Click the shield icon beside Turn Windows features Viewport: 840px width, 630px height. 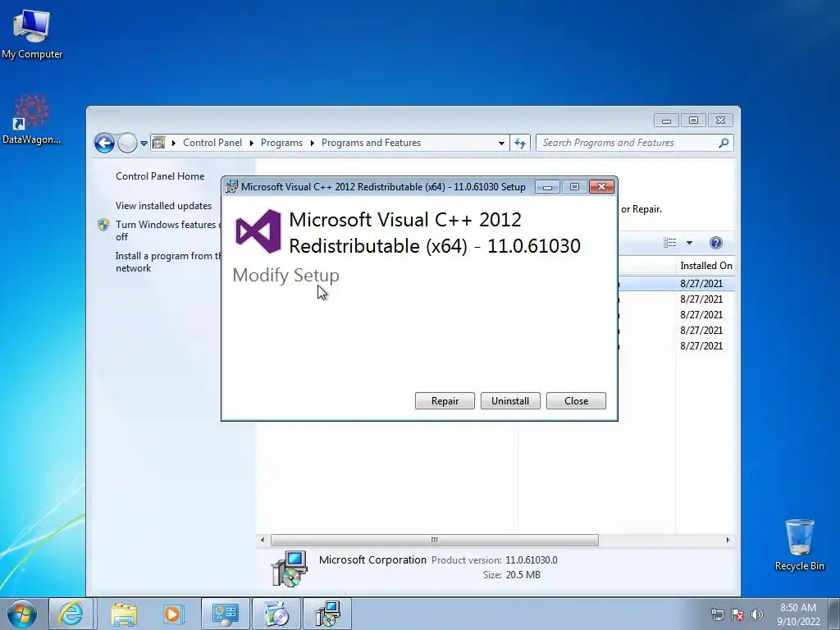click(103, 225)
